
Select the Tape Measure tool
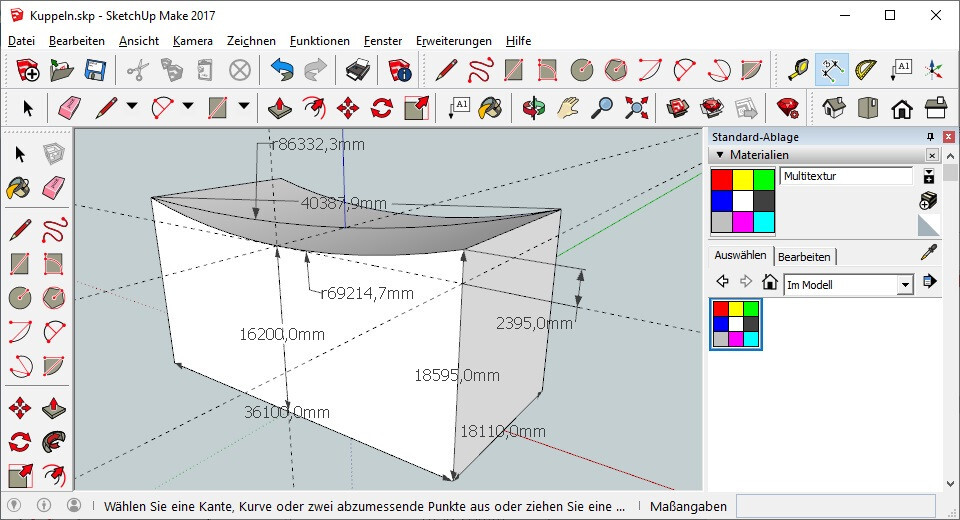798,70
